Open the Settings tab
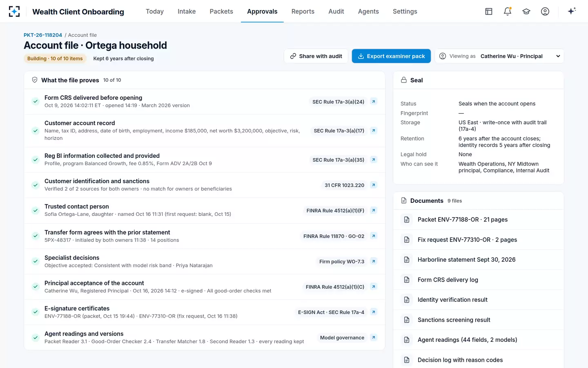Image resolution: width=588 pixels, height=368 pixels. click(x=405, y=11)
